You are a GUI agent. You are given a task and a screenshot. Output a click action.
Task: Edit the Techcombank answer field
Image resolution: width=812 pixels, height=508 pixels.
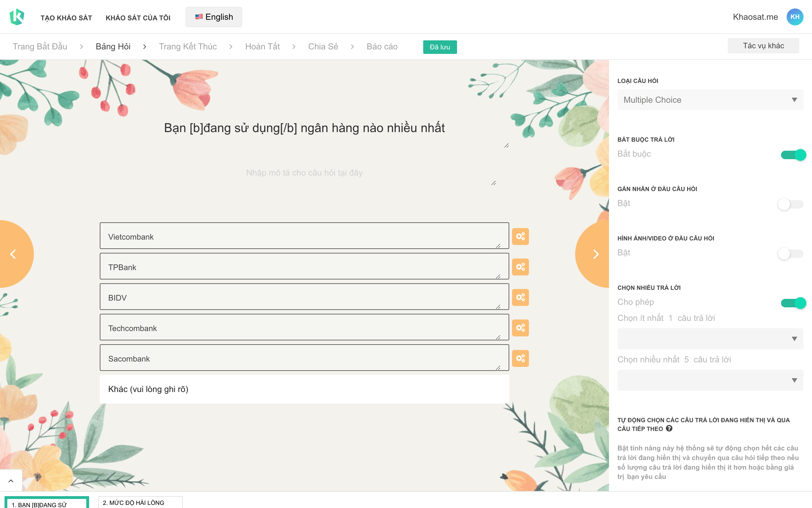(x=304, y=327)
